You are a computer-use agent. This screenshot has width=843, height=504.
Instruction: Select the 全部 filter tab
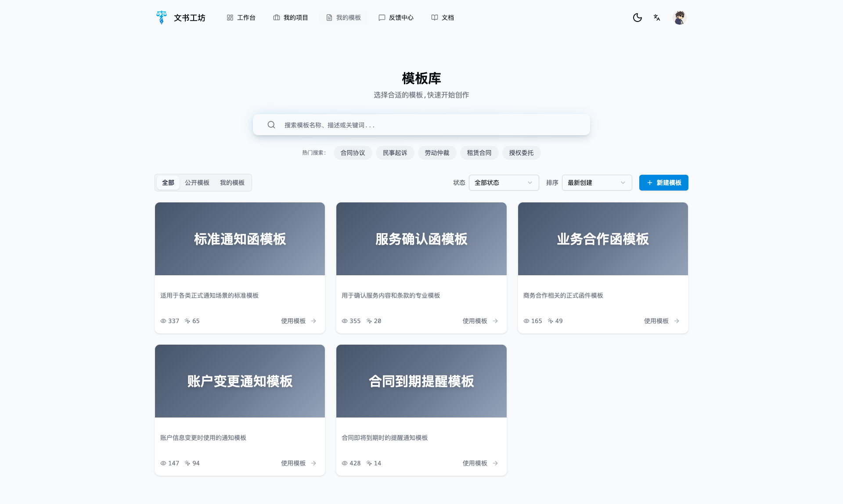[x=168, y=183]
